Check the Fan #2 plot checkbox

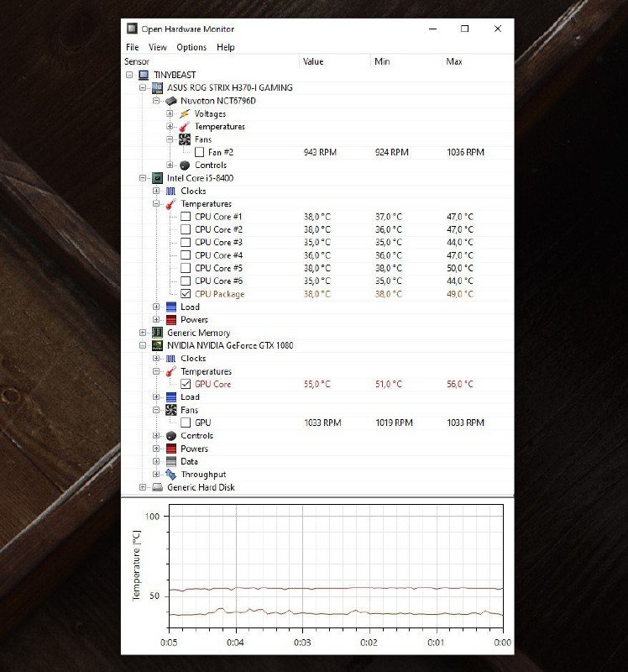199,152
